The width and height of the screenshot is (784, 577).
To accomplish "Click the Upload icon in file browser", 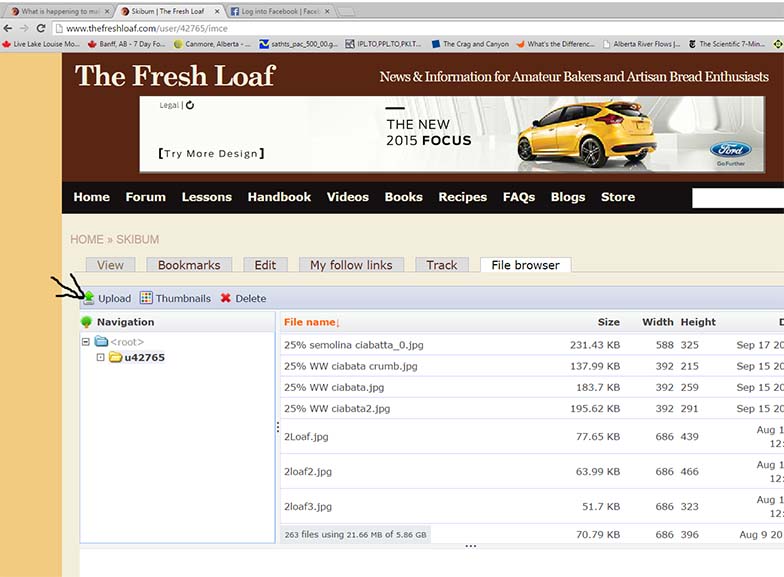I will pos(89,298).
